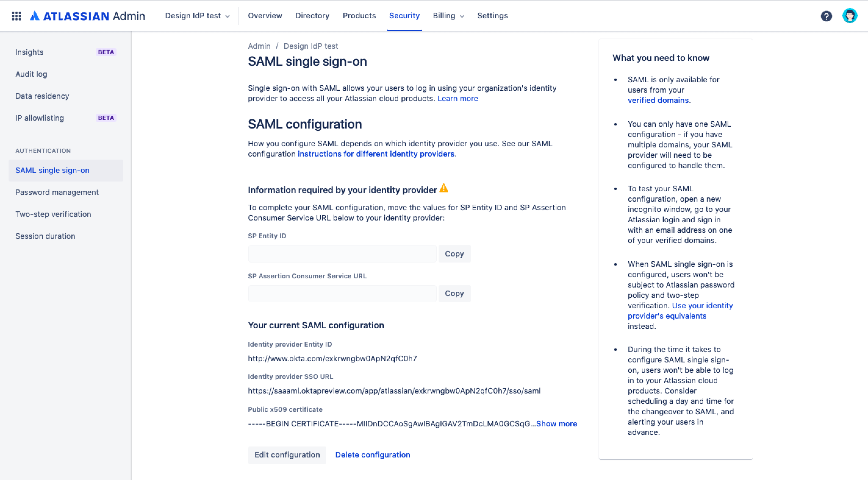This screenshot has width=868, height=480.
Task: Click the Atlassian Admin grid icon
Action: pos(16,15)
